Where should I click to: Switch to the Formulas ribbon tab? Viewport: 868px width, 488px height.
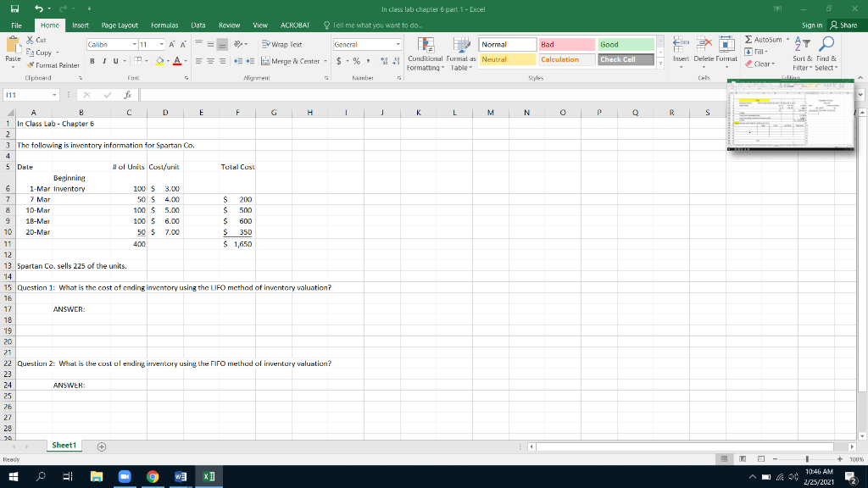tap(164, 25)
